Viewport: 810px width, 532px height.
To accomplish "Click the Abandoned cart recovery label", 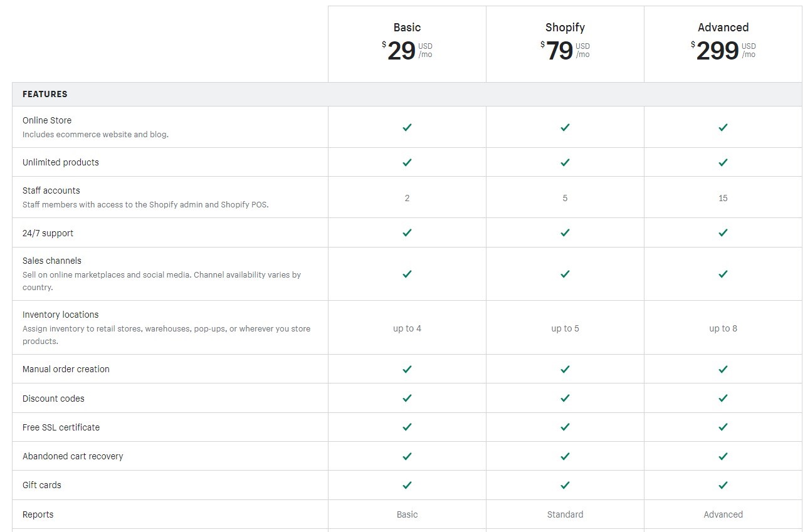I will (x=73, y=456).
